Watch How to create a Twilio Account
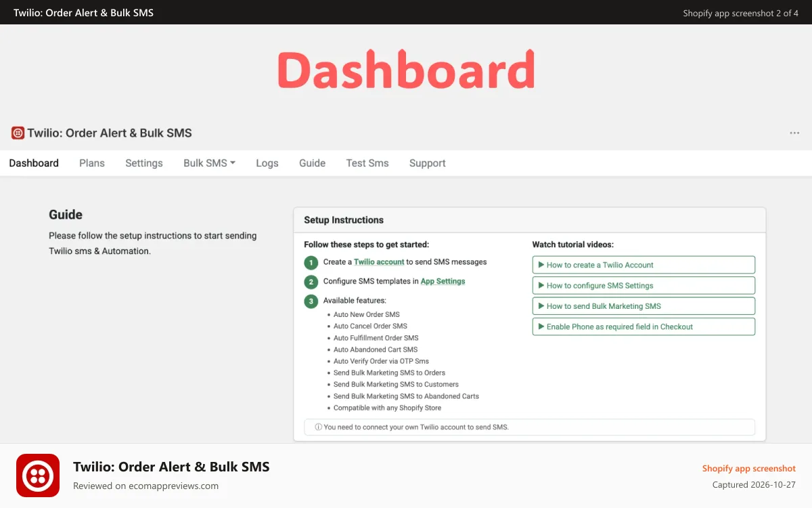Viewport: 812px width, 508px height. pos(644,265)
